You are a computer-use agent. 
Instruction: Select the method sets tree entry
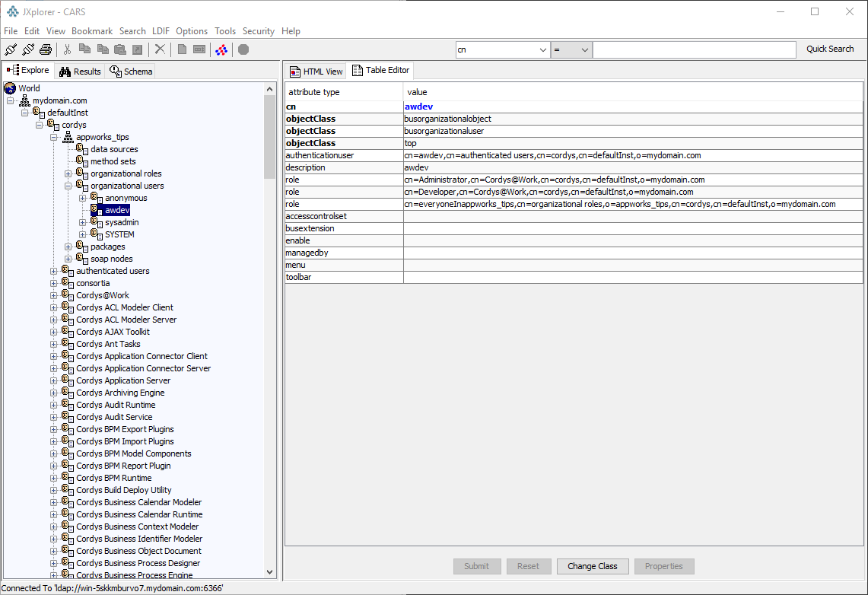[x=113, y=161]
